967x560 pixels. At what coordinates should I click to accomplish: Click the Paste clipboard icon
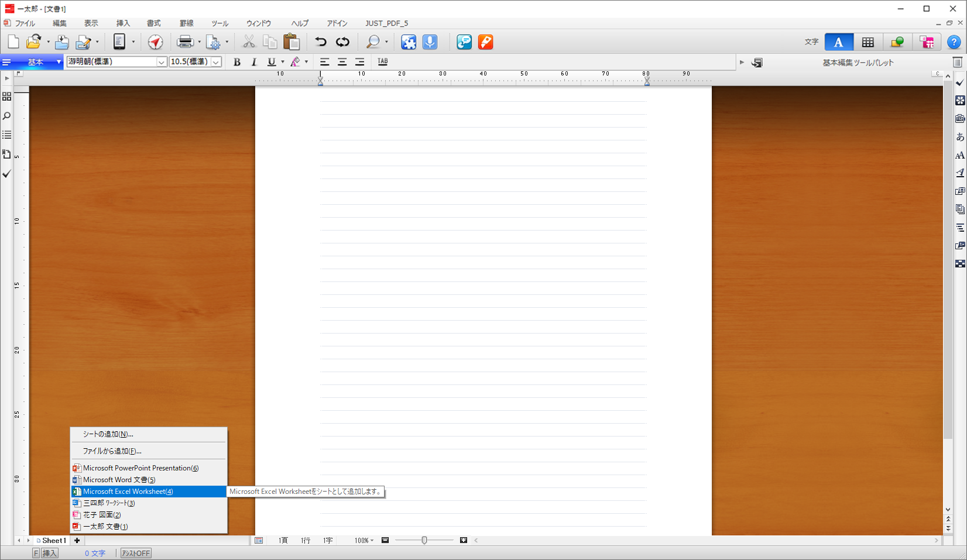[291, 42]
